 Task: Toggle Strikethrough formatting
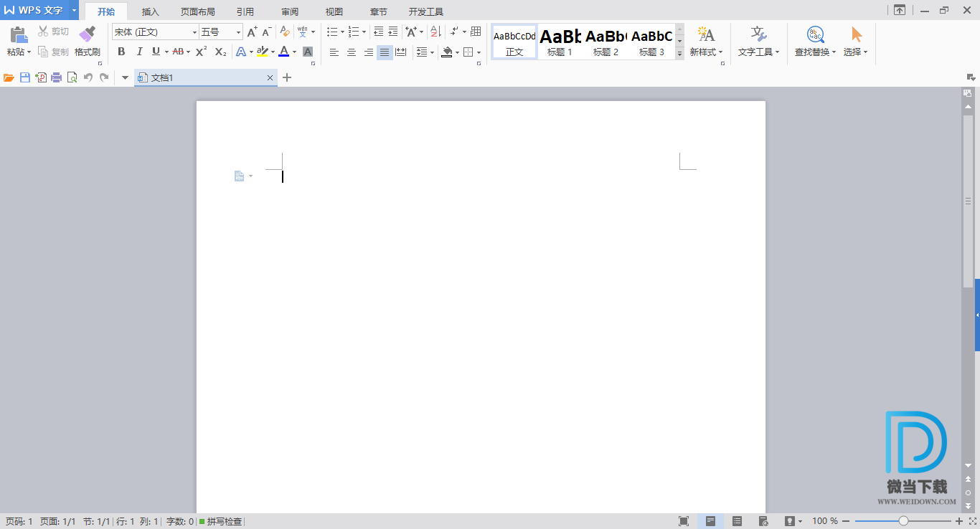pyautogui.click(x=178, y=52)
